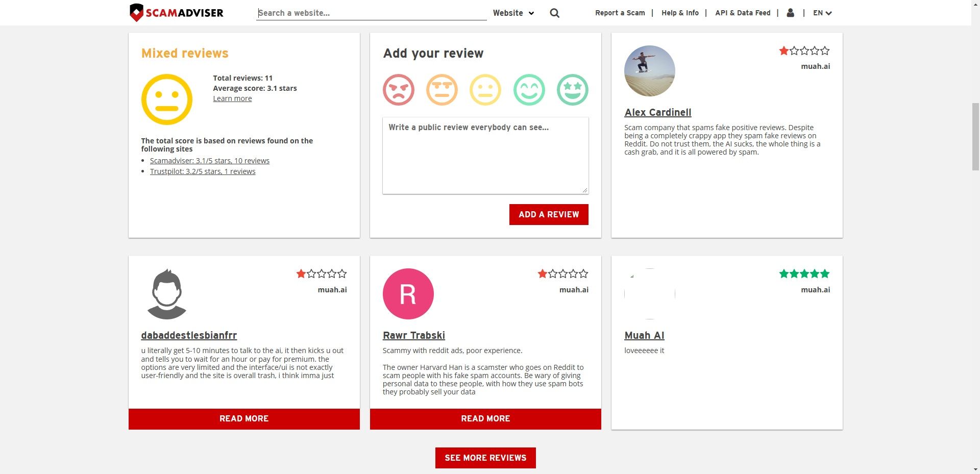Click the loveeeeee it review text
Image resolution: width=980 pixels, height=474 pixels.
[644, 351]
